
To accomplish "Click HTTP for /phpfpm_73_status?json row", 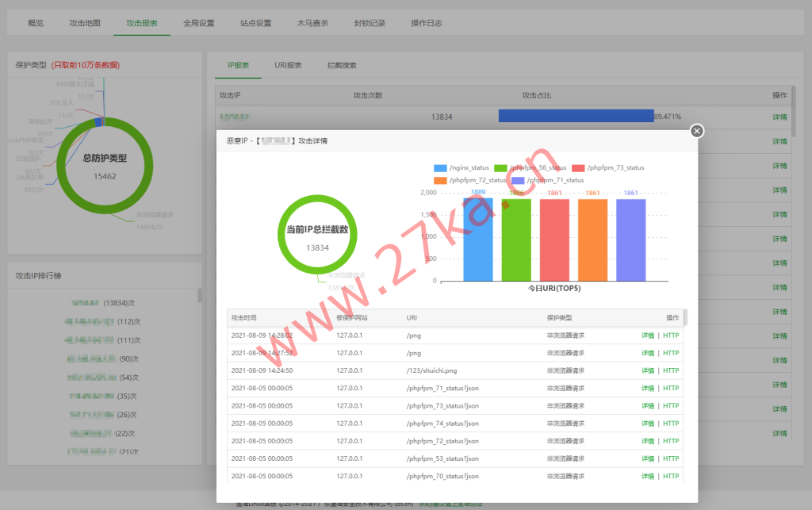I will point(671,406).
